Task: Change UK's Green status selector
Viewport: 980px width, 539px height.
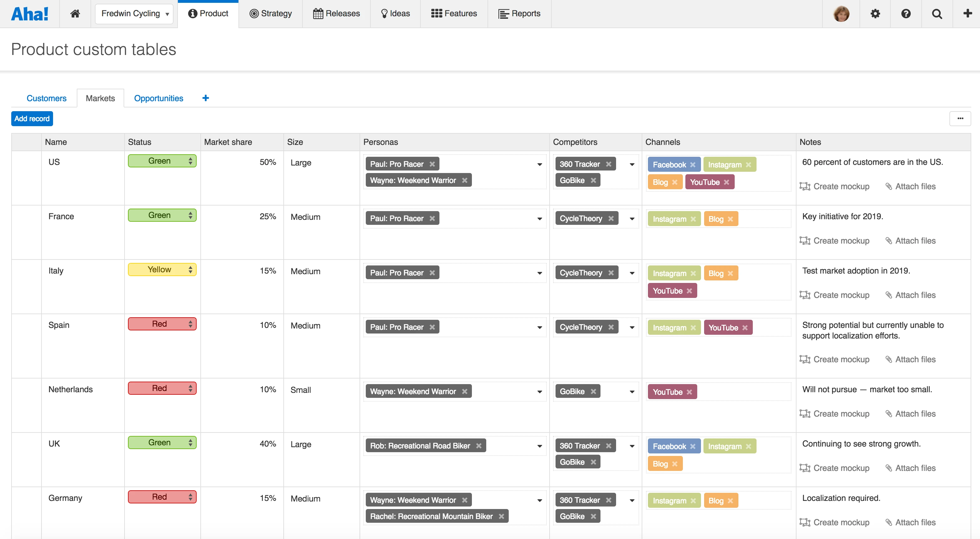Action: coord(162,443)
